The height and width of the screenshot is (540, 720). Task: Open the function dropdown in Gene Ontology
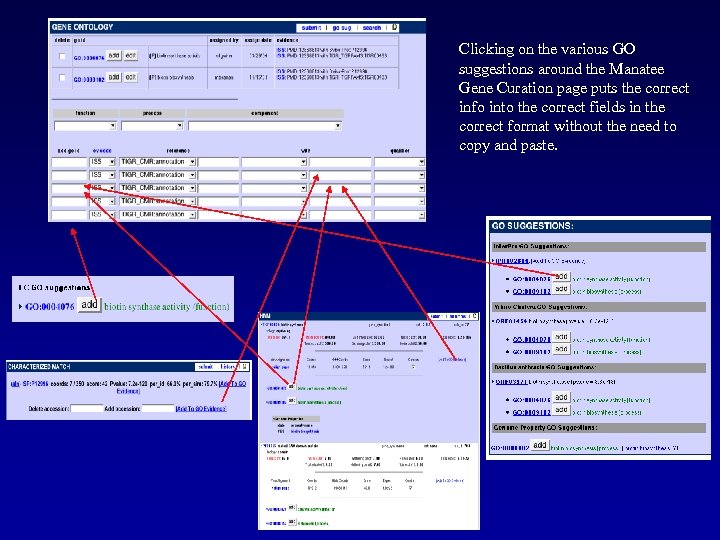tap(85, 126)
